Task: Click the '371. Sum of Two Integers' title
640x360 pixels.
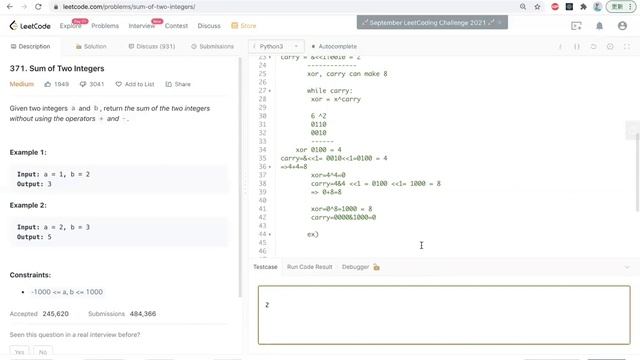Action: (57, 69)
